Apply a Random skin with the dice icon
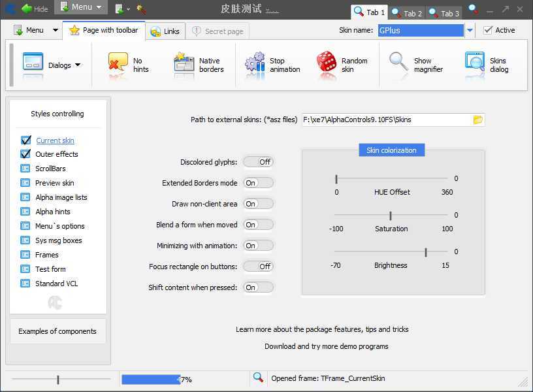 click(x=327, y=63)
